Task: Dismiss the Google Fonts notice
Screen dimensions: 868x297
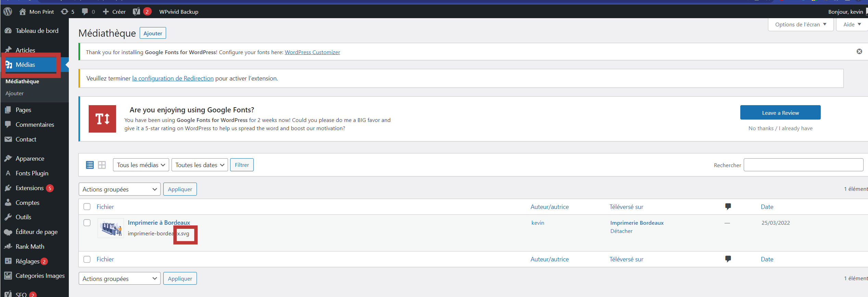Action: point(859,51)
